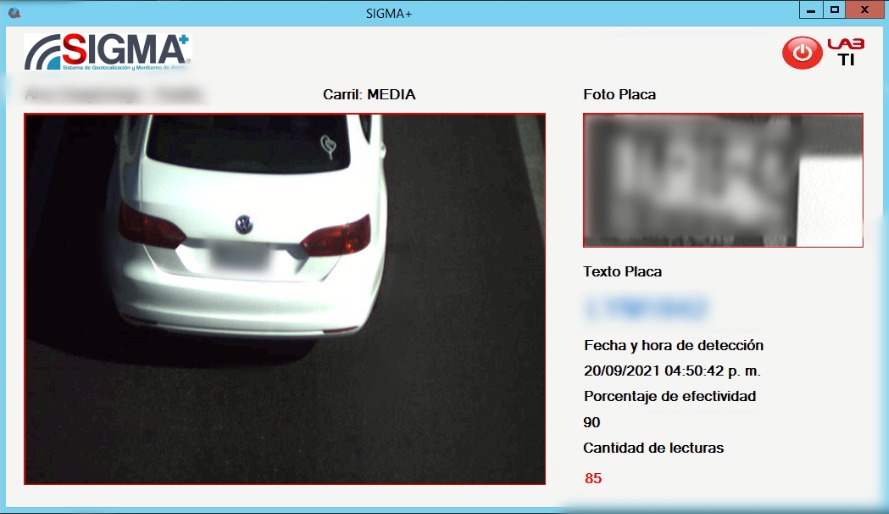The image size is (889, 514).
Task: Click the white car camera image
Action: point(285,299)
